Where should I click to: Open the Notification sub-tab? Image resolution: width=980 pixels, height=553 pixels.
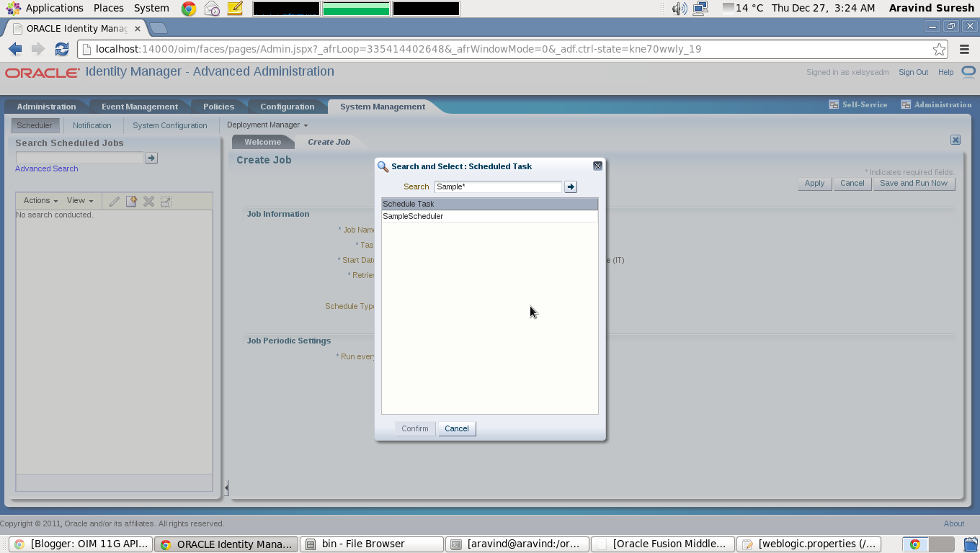pyautogui.click(x=92, y=125)
